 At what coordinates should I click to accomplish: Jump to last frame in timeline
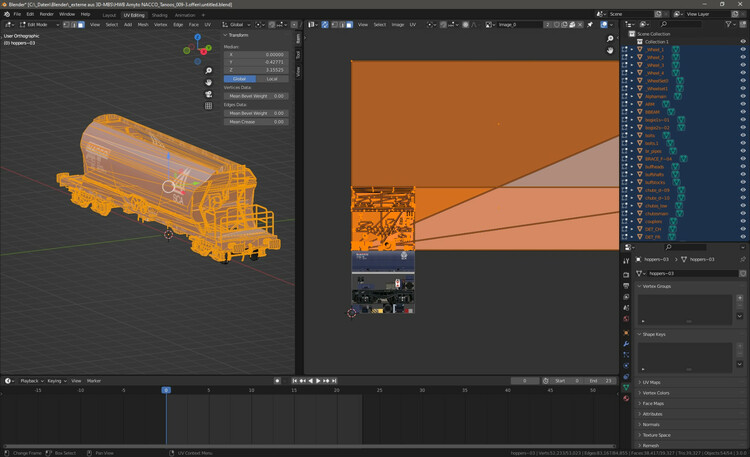point(334,381)
